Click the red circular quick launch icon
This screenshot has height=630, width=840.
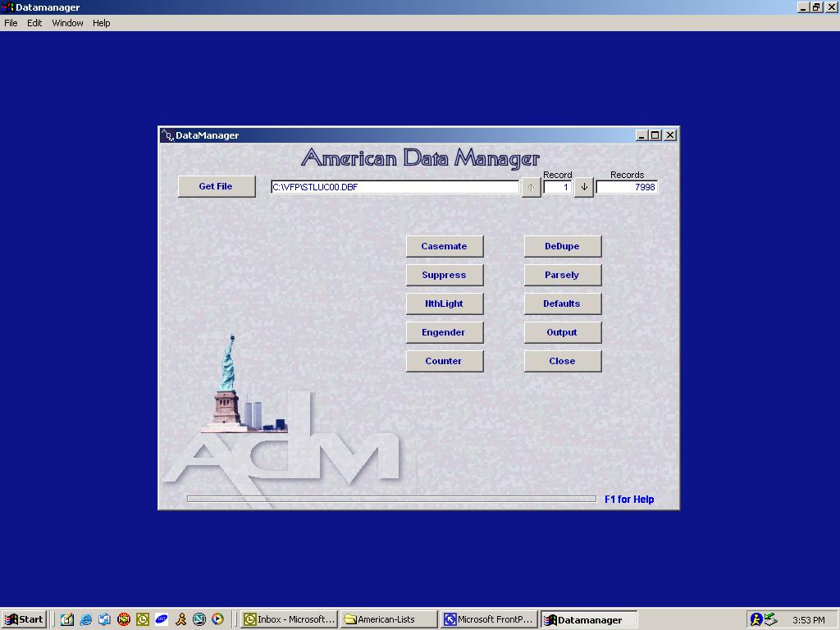(124, 619)
